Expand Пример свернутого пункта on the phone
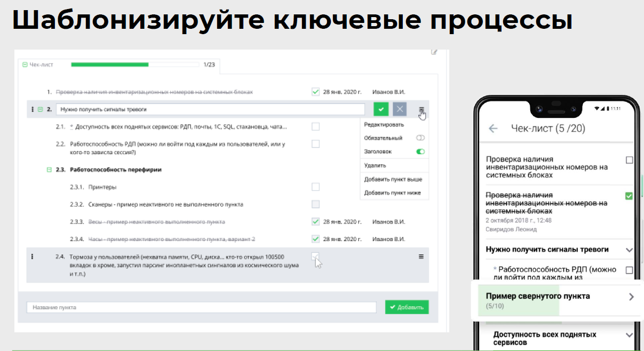 pyautogui.click(x=631, y=297)
